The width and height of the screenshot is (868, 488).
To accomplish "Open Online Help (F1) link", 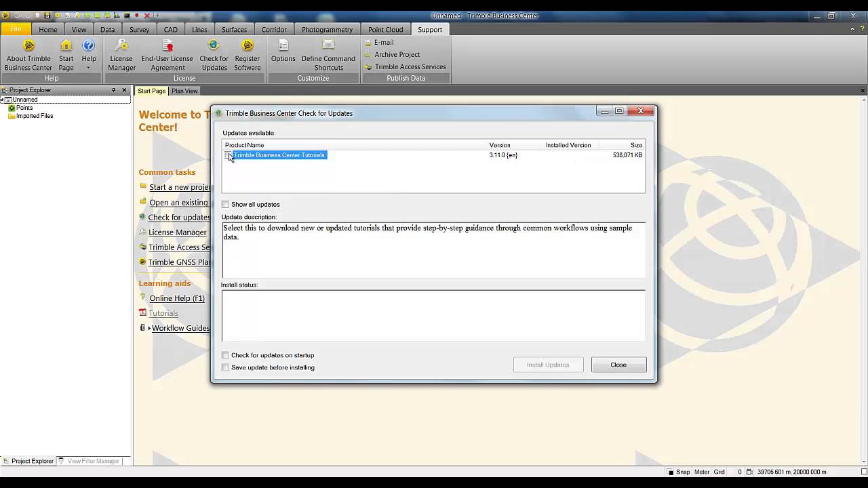I will tap(177, 298).
